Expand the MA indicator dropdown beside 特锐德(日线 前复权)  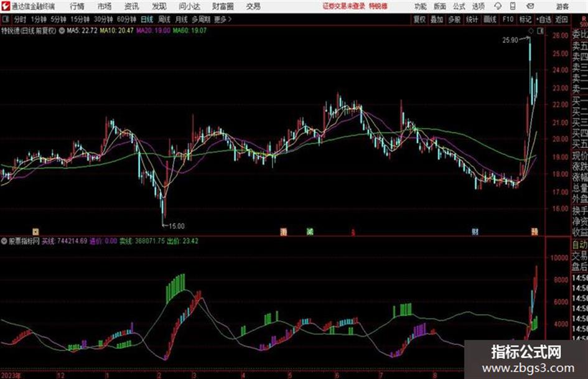(62, 30)
